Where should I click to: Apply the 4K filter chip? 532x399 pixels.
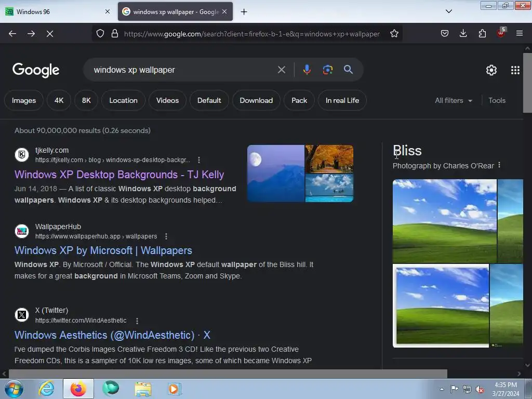(x=59, y=100)
